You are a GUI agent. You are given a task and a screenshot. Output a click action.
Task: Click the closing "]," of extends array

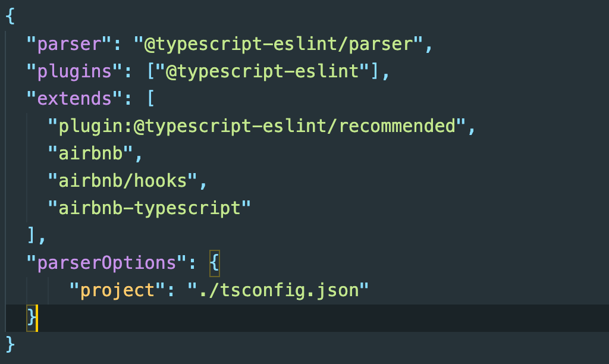click(36, 236)
